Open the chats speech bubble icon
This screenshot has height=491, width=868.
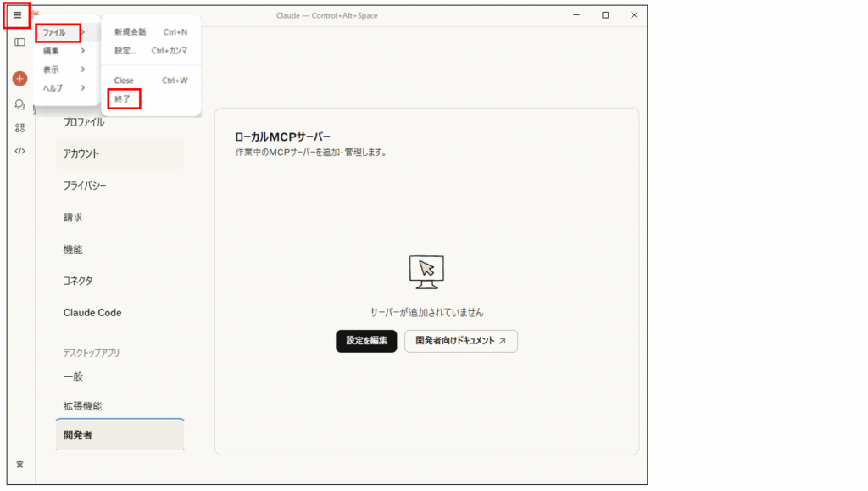[19, 104]
